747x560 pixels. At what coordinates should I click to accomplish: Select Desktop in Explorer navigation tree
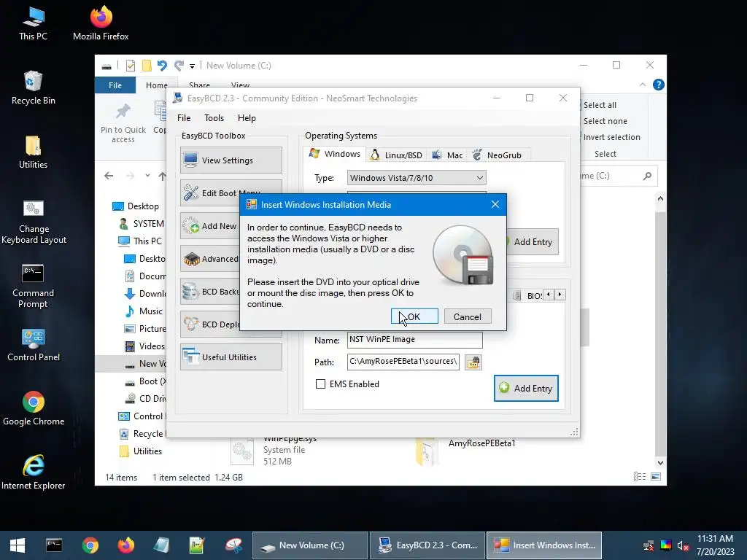tap(136, 206)
